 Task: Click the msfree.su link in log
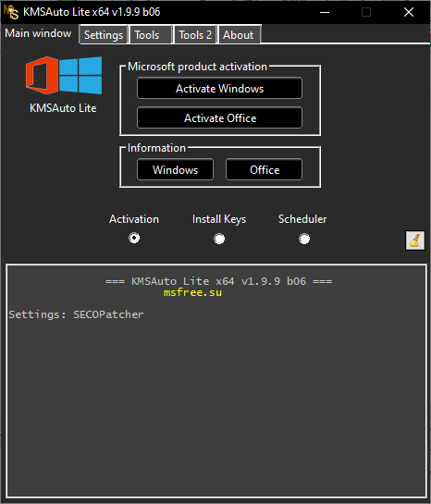click(192, 292)
